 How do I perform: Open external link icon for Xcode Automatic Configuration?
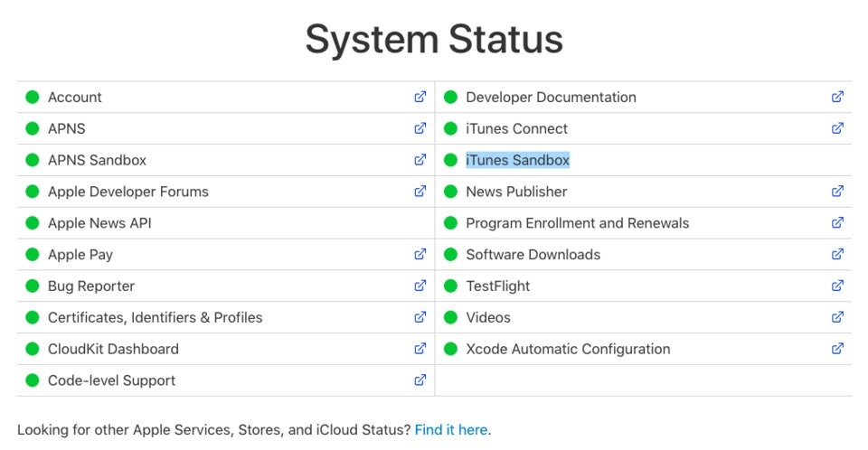pyautogui.click(x=837, y=349)
